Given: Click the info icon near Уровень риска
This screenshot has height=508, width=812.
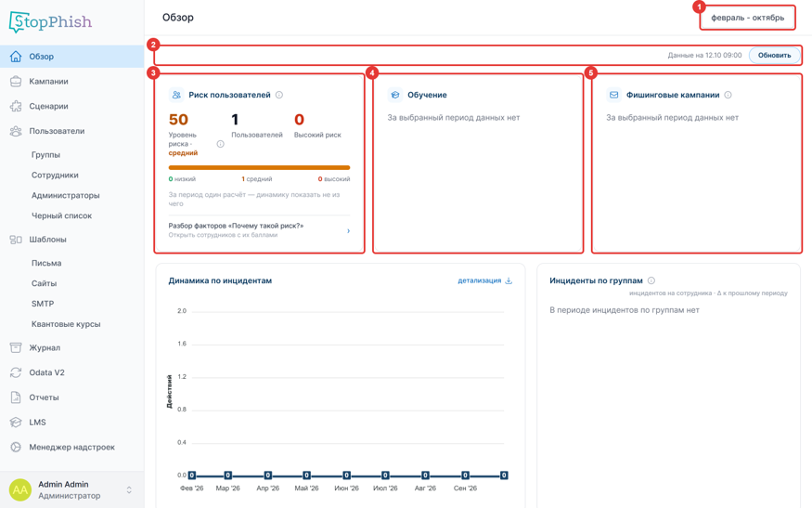Looking at the screenshot, I should [220, 144].
